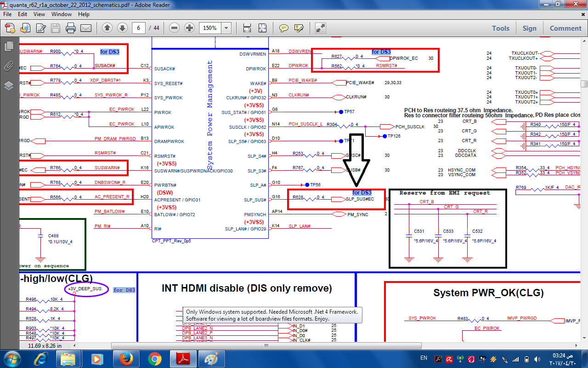The image size is (588, 368).
Task: Click the vertical "System Power Management" text
Action: click(210, 115)
